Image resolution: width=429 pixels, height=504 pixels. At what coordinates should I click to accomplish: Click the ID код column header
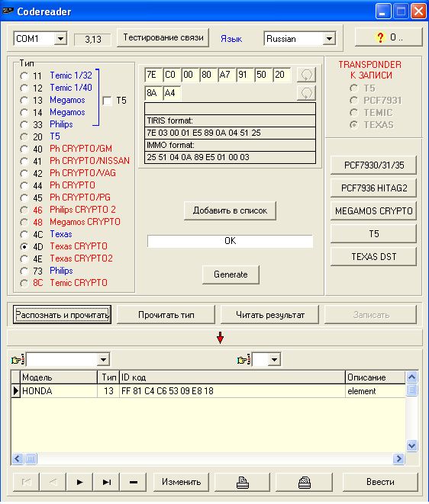point(232,377)
